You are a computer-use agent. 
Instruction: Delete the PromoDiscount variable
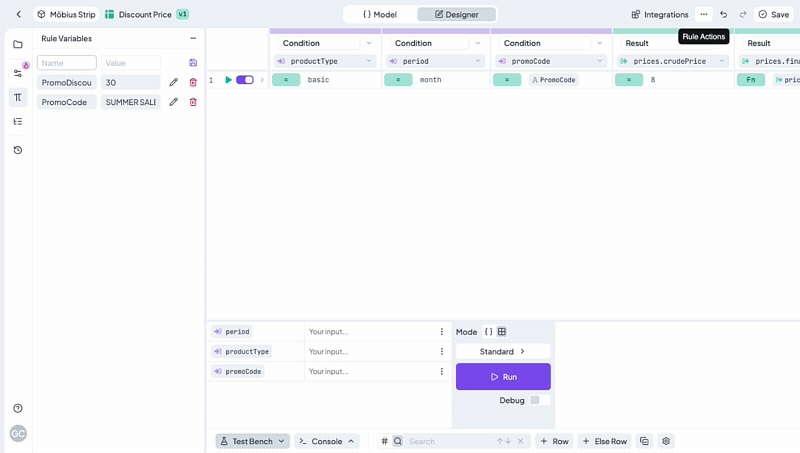coord(193,83)
